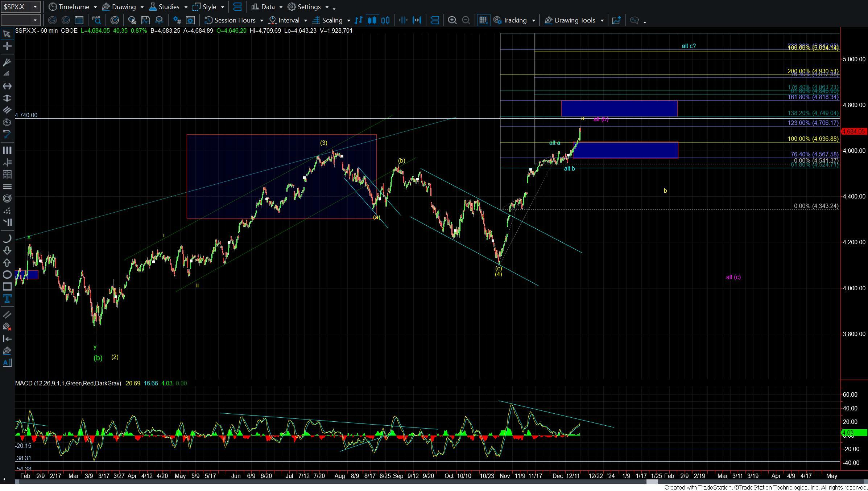Click the snap-to-edge arrow icon

7,339
